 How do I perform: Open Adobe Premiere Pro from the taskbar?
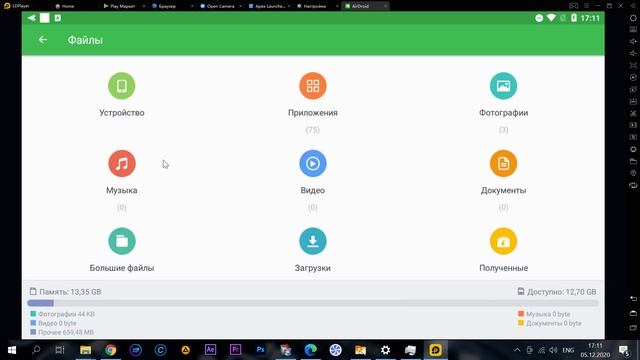tap(235, 350)
